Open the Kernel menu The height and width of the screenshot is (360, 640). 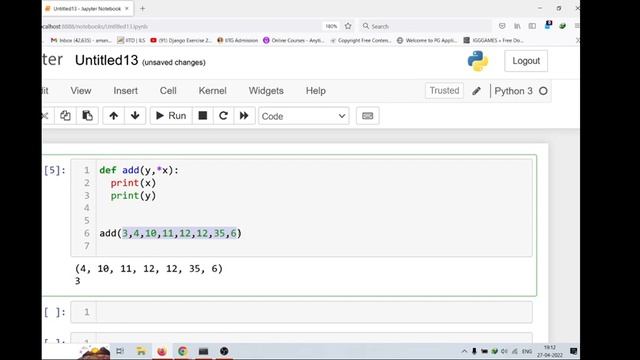coord(212,91)
